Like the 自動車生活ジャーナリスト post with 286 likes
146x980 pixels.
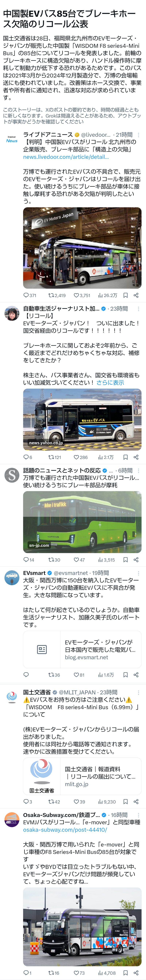[x=80, y=457]
